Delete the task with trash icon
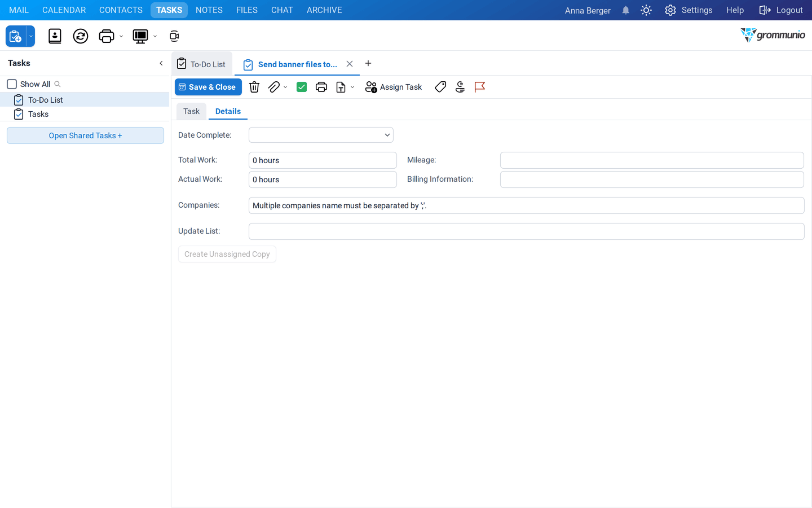Viewport: 812px width, 508px height. 254,87
